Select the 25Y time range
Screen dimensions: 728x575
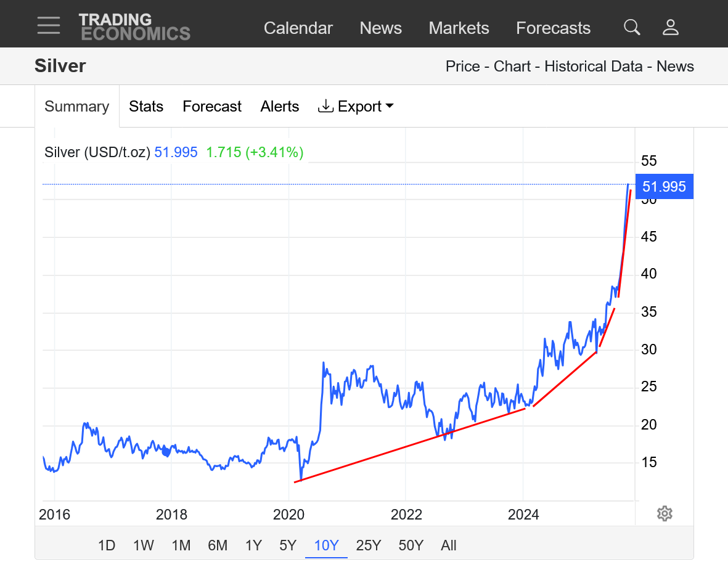point(369,545)
